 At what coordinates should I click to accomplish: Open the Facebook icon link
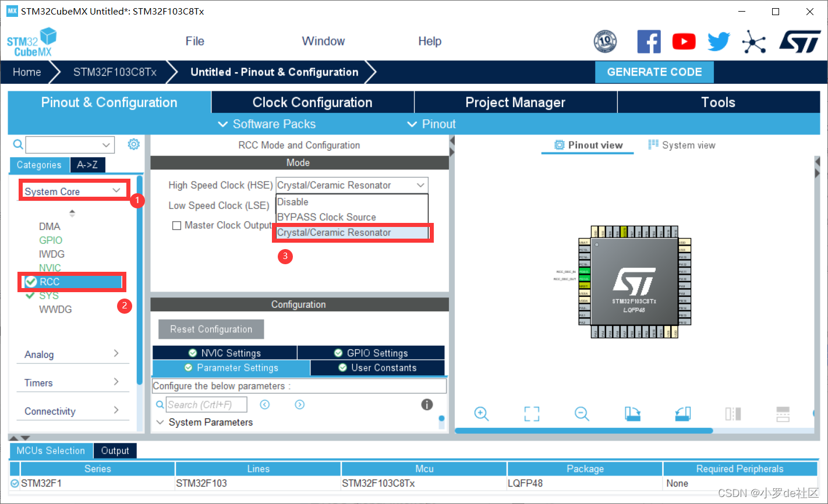click(x=649, y=42)
